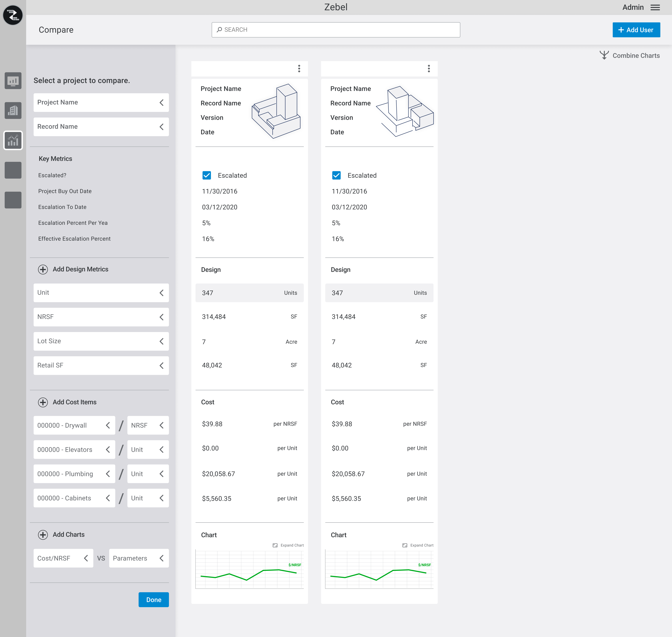Screen dimensions: 672x637
Task: Click the Done button
Action: (x=154, y=600)
